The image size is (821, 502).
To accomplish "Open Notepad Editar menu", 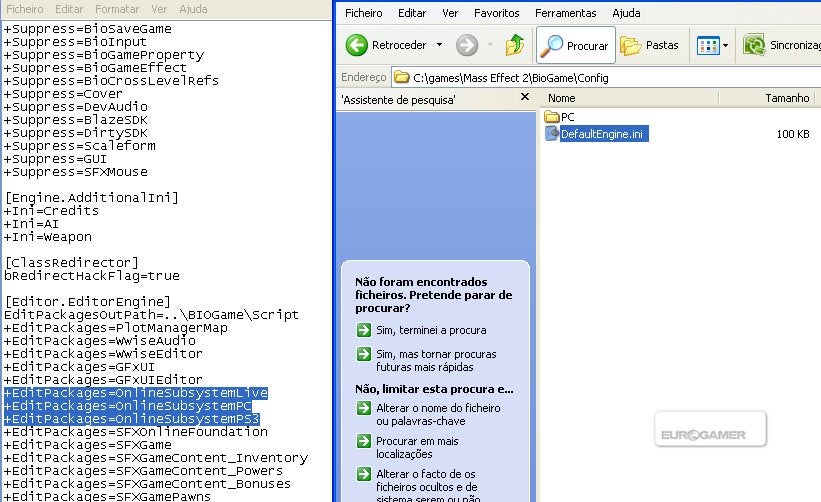I will tap(69, 9).
